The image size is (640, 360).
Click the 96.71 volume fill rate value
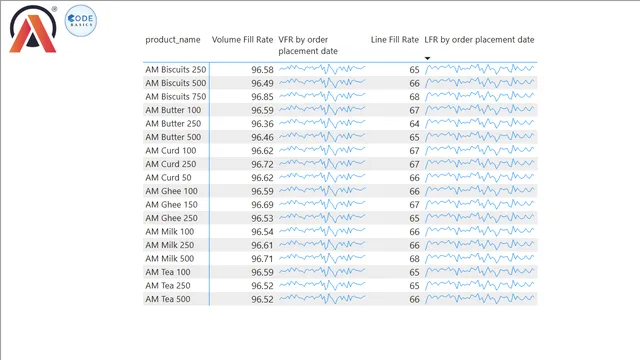(262, 258)
